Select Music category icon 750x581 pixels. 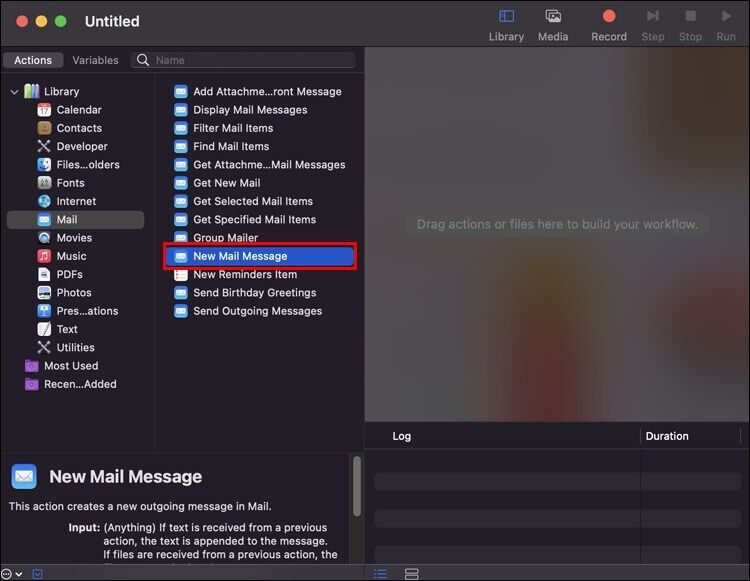pyautogui.click(x=44, y=256)
